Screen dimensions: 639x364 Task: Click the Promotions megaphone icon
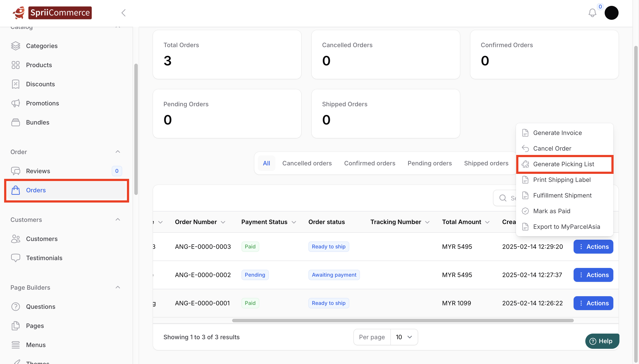[15, 103]
